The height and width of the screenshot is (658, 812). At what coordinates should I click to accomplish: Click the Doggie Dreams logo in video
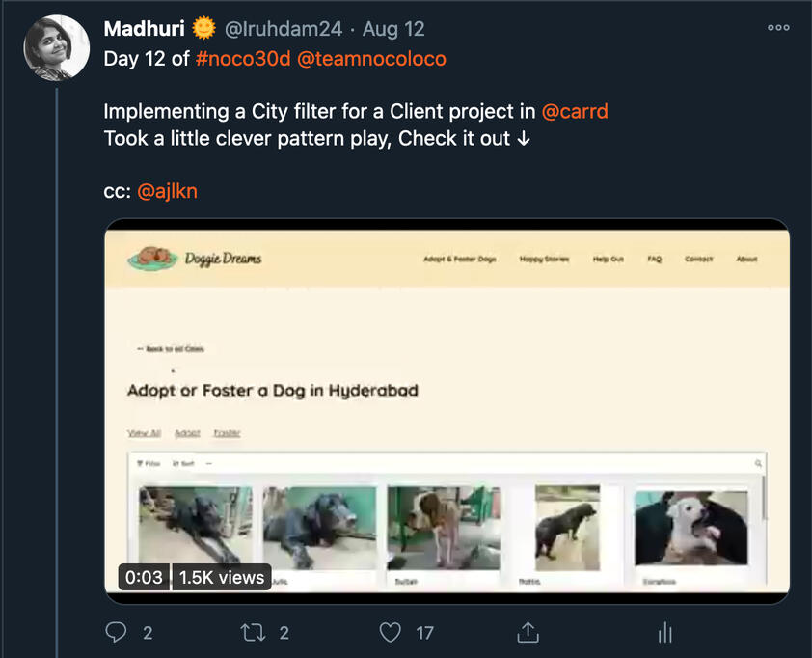[195, 259]
